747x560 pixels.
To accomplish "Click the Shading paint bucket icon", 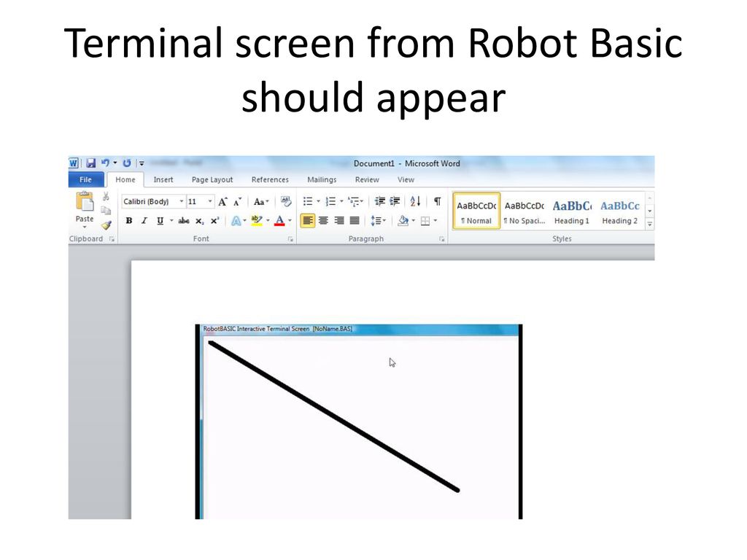I will (403, 220).
